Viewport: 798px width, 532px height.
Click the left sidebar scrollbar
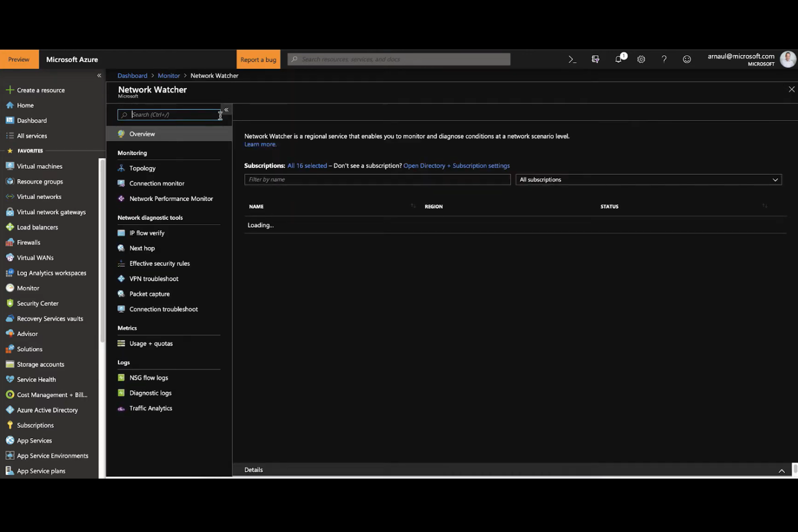coord(102,251)
